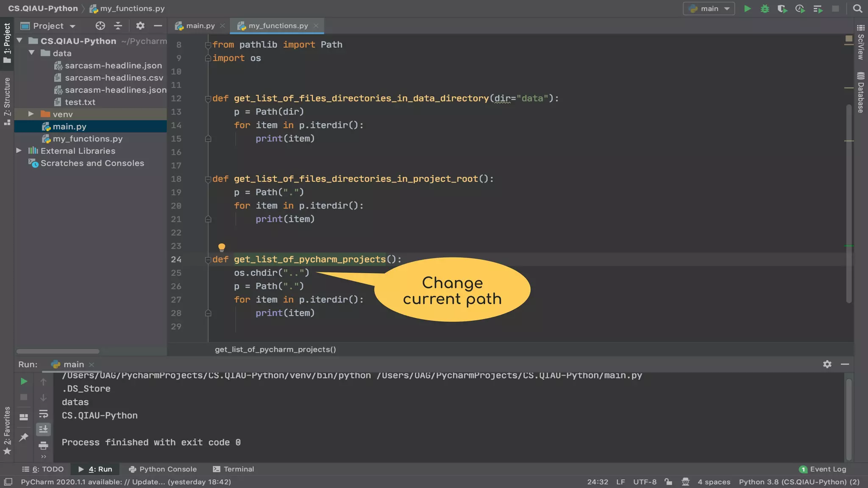Image resolution: width=868 pixels, height=488 pixels.
Task: Open the Favorites side tool window
Action: 7,430
